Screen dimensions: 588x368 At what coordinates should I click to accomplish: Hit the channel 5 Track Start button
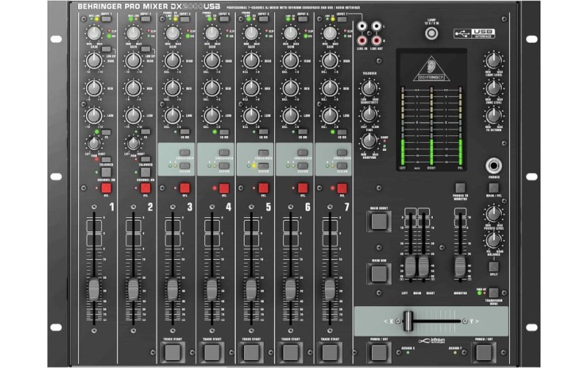point(251,353)
